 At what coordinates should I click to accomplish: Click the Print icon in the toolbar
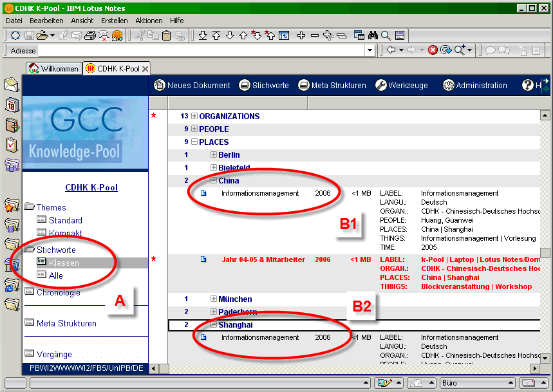(90, 35)
